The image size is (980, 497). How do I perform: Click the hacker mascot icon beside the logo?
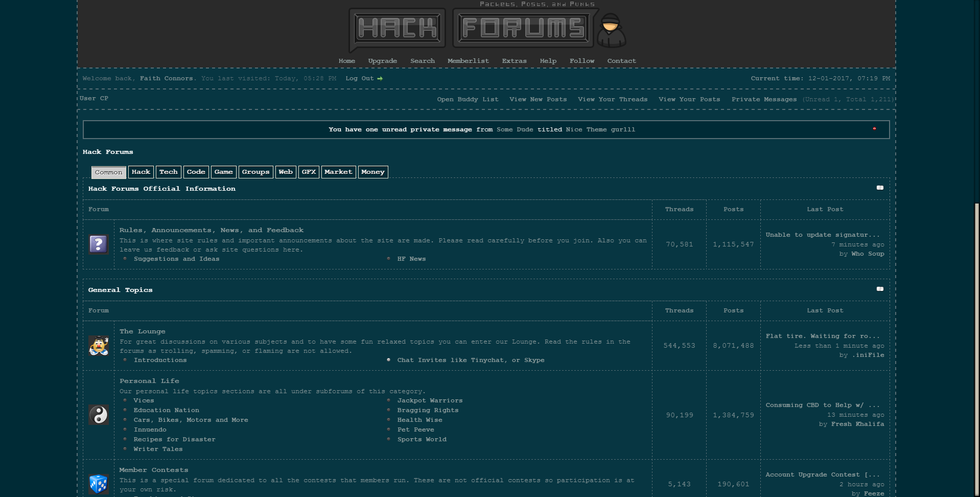[612, 31]
